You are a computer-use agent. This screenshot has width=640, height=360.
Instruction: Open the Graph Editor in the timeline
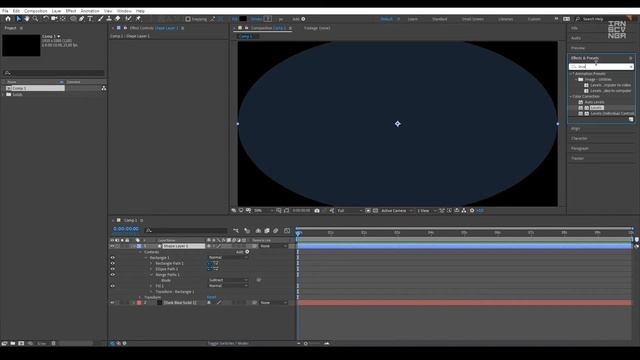[x=287, y=231]
